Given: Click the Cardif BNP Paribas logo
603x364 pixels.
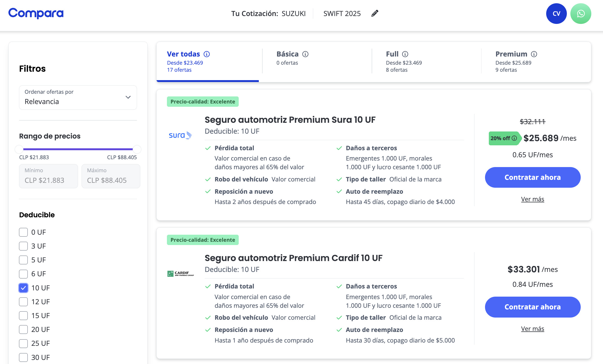Looking at the screenshot, I should click(181, 273).
